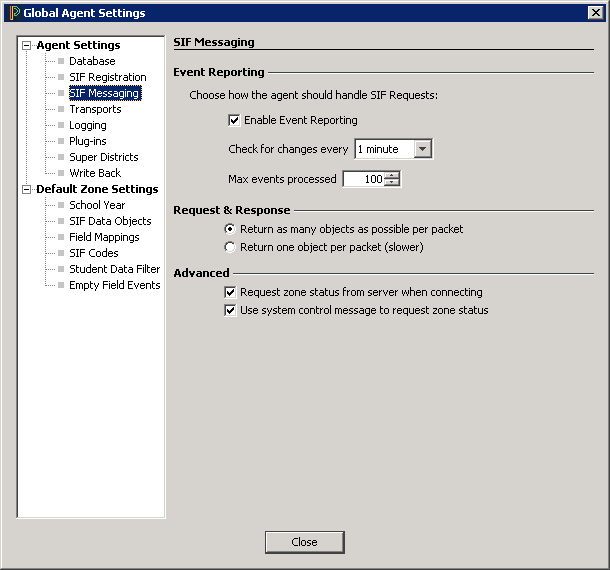Toggle Use system control message checkbox
The height and width of the screenshot is (570, 610).
(x=231, y=311)
